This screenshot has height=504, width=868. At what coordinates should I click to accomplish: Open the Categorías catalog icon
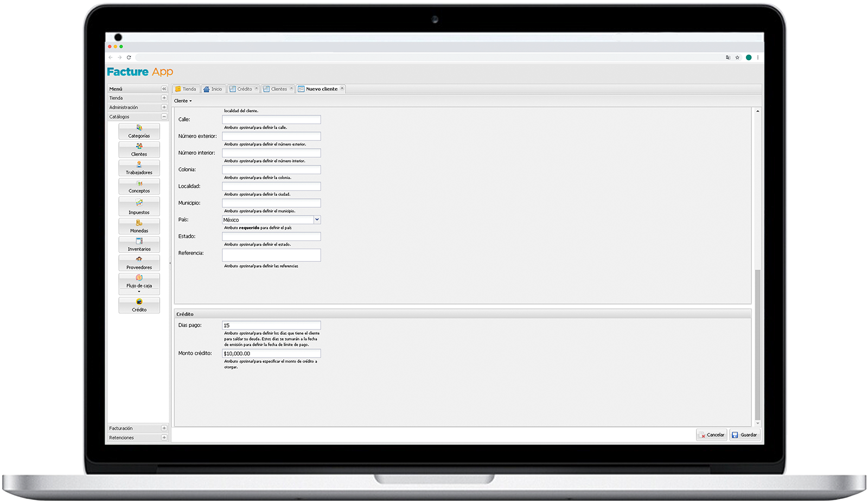139,131
